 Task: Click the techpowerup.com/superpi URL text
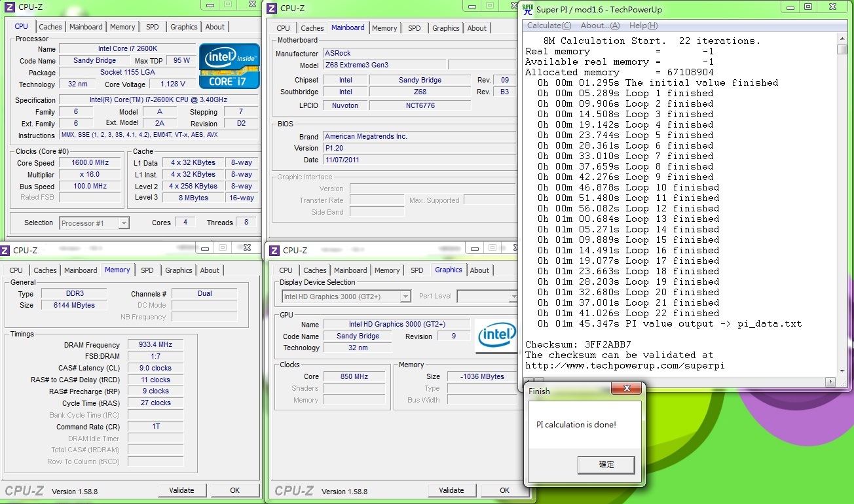click(x=625, y=365)
